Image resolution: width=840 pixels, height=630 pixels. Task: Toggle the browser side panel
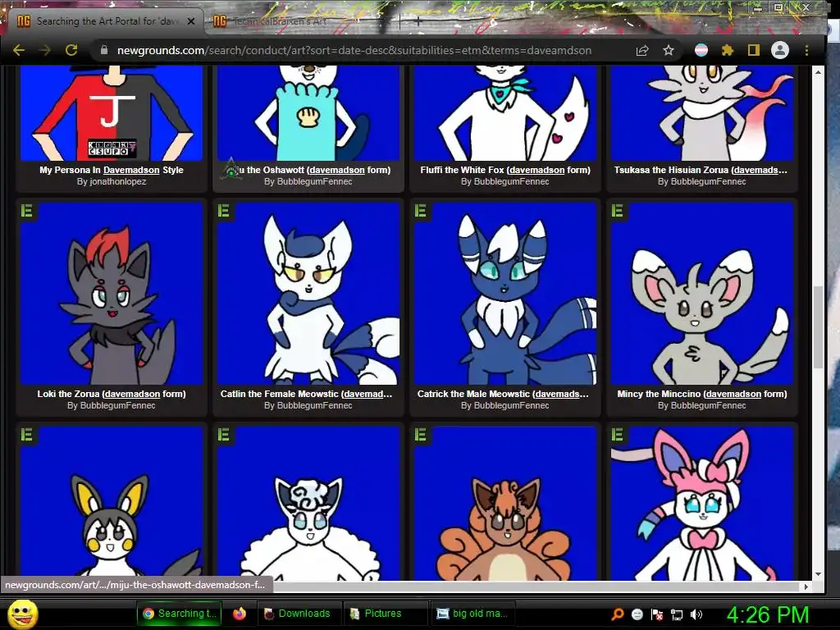pos(753,50)
